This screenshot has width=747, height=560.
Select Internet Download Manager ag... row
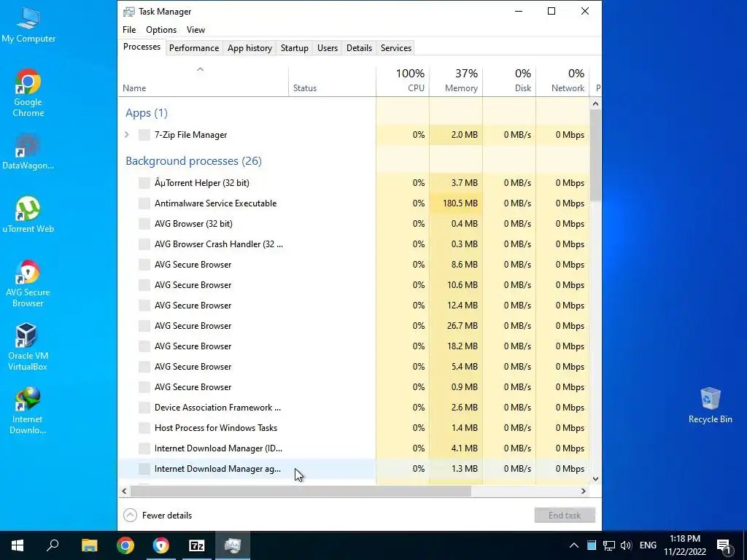coord(354,469)
